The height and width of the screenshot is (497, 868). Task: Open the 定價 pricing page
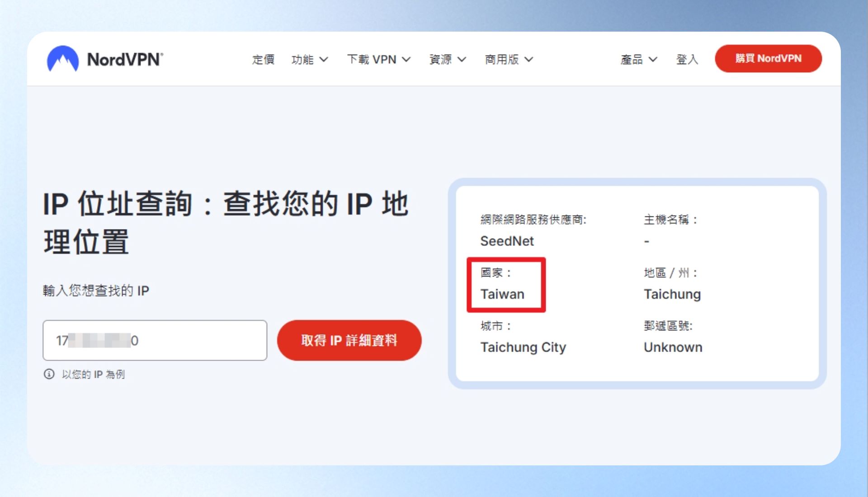[263, 59]
